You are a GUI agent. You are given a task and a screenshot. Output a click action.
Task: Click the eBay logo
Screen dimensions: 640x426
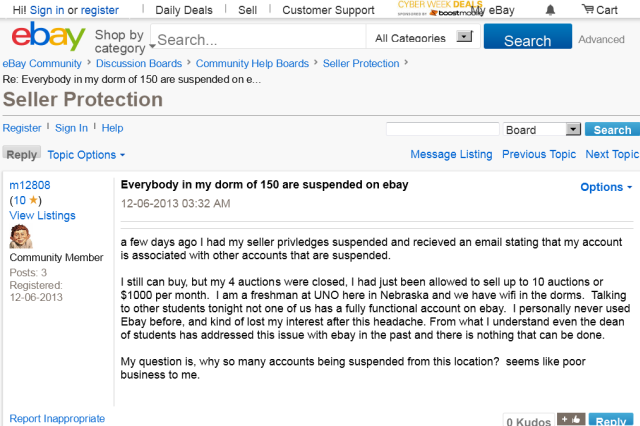[x=47, y=37]
